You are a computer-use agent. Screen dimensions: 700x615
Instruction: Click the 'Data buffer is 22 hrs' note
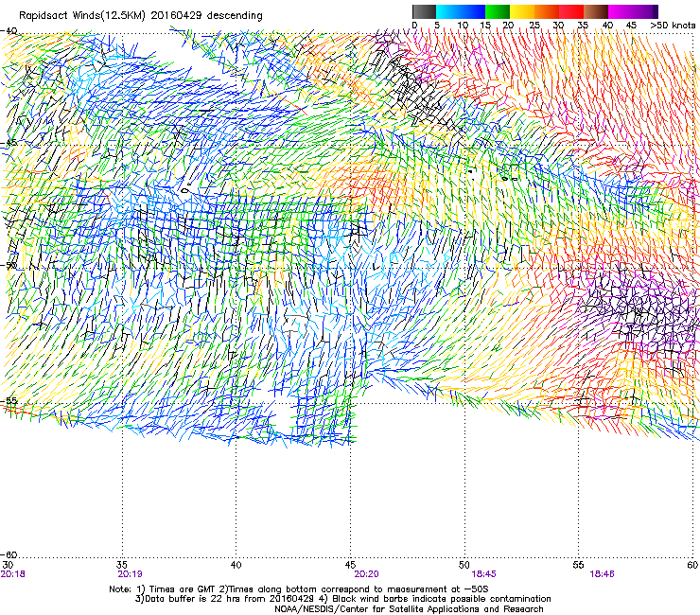pyautogui.click(x=342, y=599)
